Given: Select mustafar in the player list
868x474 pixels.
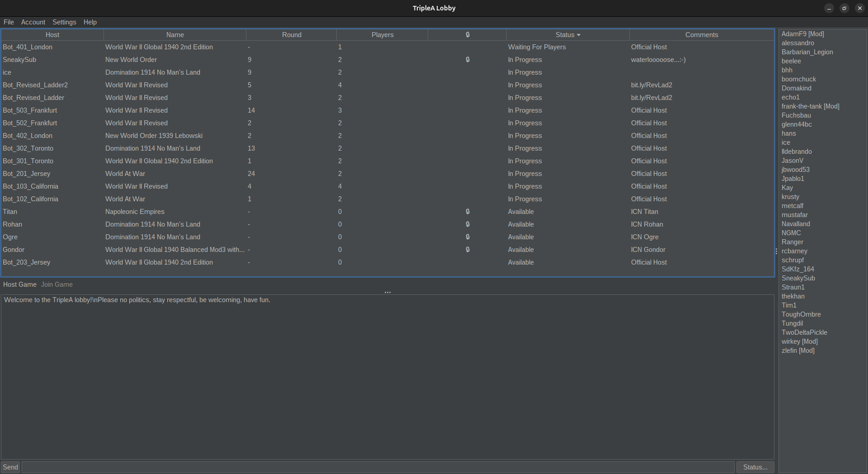Looking at the screenshot, I should pyautogui.click(x=795, y=215).
